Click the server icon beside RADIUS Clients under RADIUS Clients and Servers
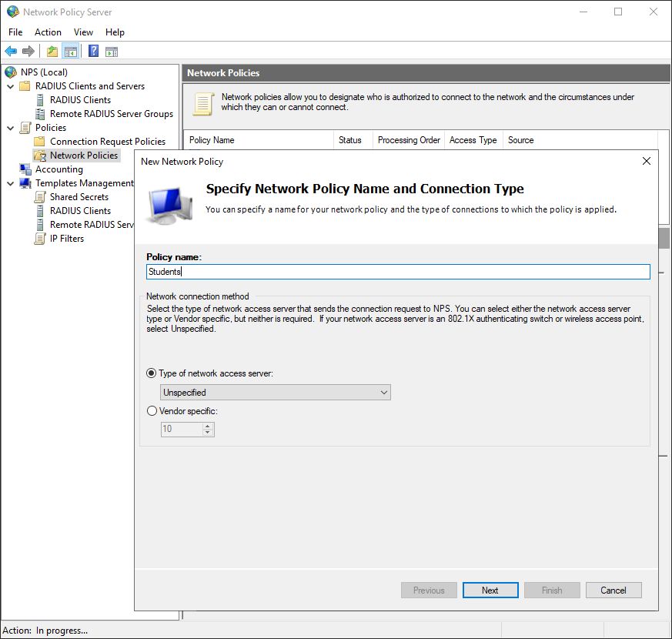Image resolution: width=672 pixels, height=639 pixels. coord(40,100)
